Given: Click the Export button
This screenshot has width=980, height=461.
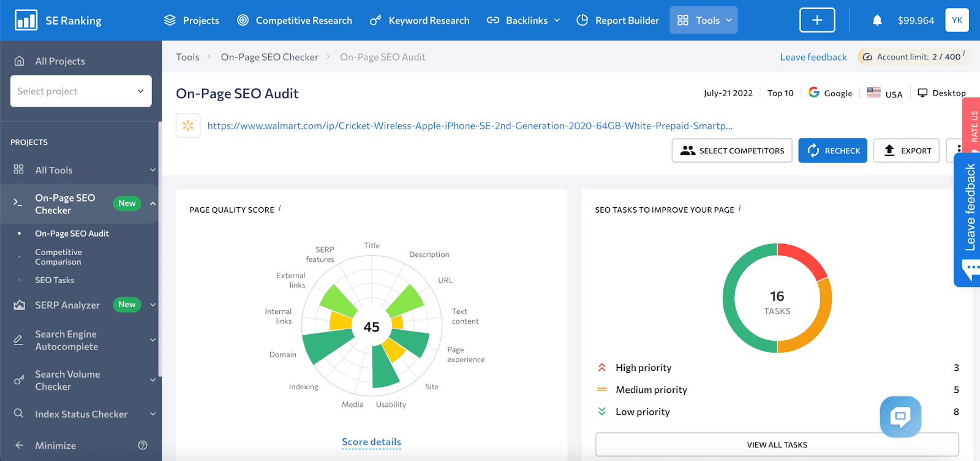Looking at the screenshot, I should 907,150.
